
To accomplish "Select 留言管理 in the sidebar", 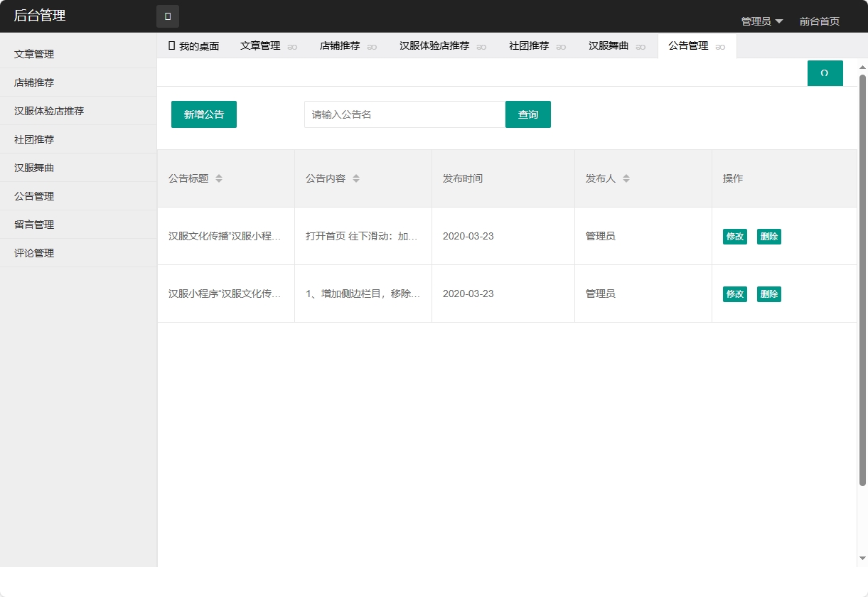I will [x=33, y=224].
